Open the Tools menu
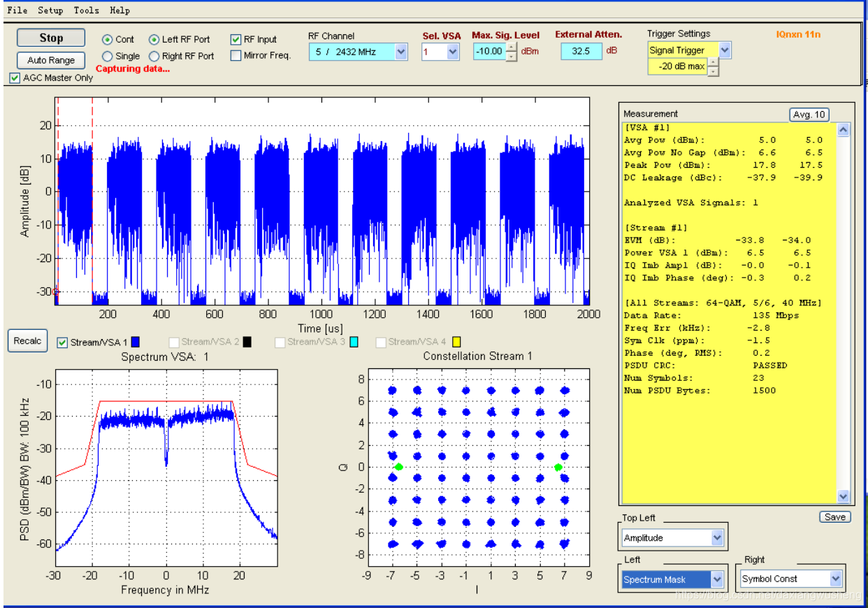 coord(87,10)
